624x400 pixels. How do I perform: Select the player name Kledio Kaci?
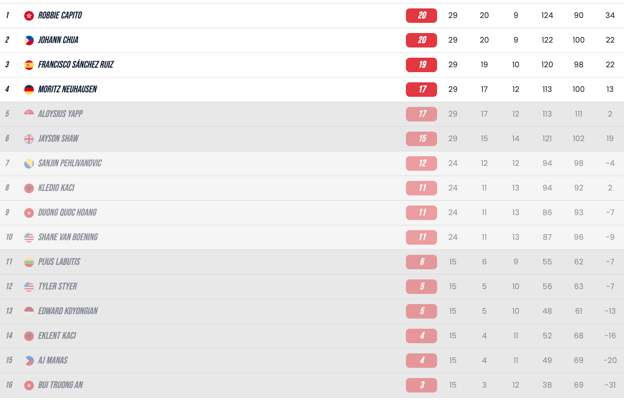(x=56, y=188)
